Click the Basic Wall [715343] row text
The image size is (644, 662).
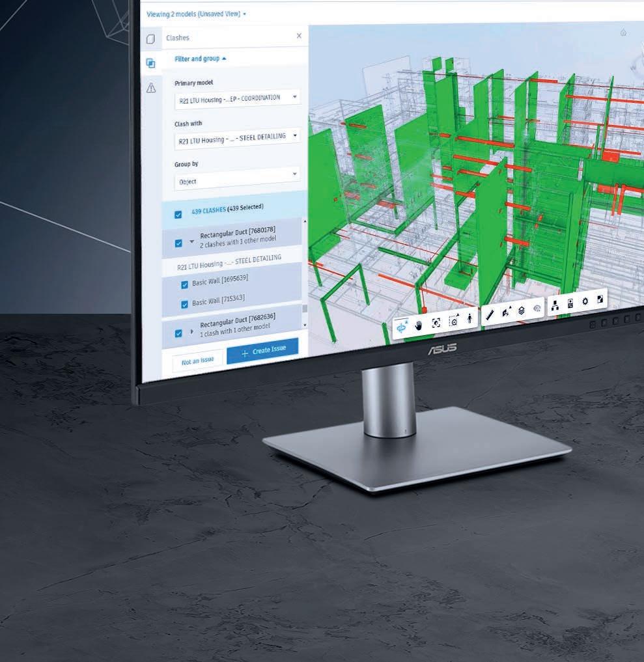click(218, 300)
